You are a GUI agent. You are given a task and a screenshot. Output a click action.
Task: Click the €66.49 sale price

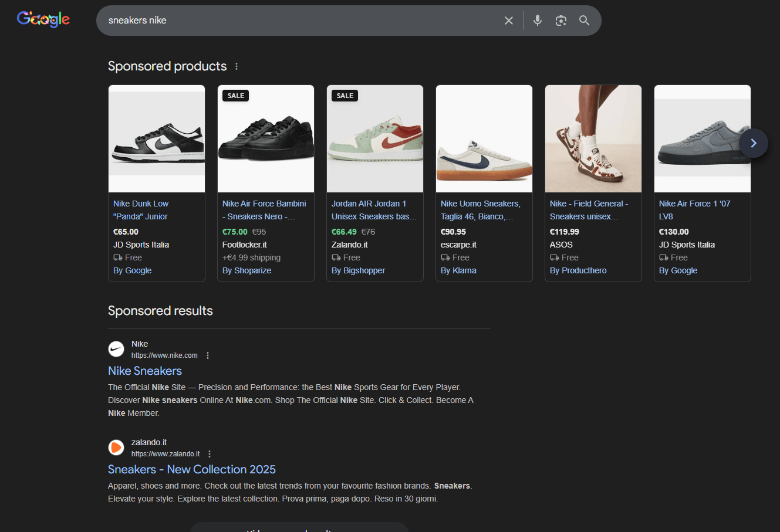344,232
